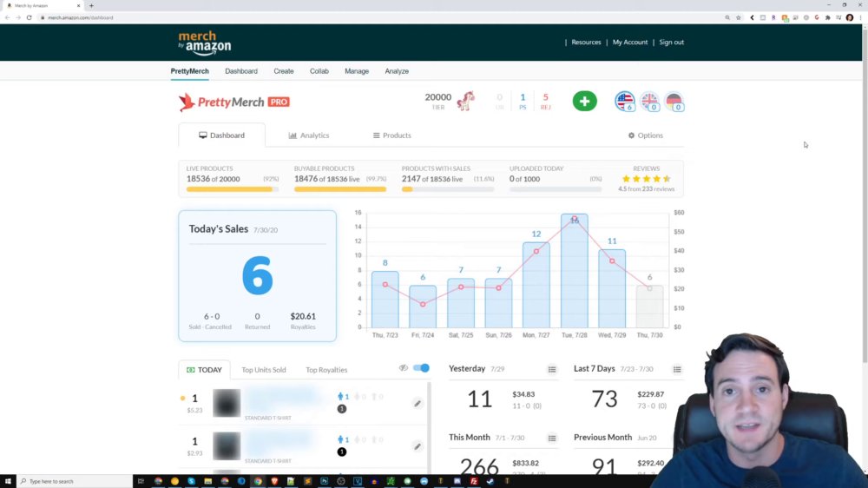Click the browser bookmark star icon
This screenshot has height=488, width=868.
[x=739, y=17]
